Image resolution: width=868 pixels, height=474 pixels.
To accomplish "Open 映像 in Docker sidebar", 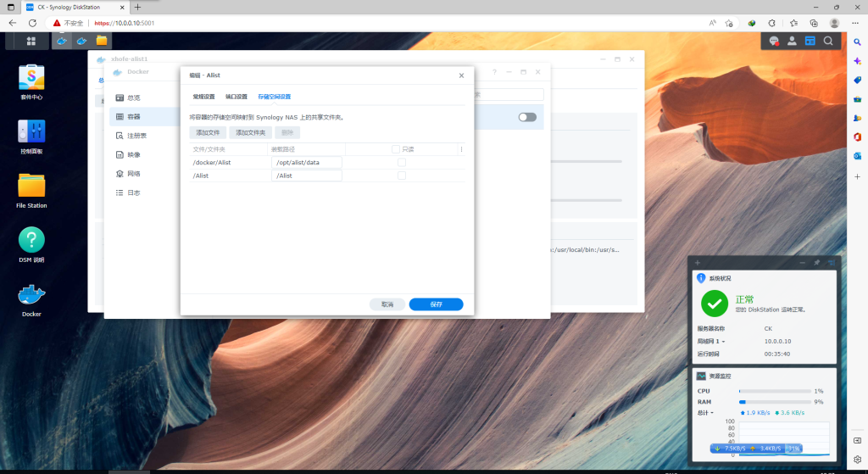I will point(128,154).
